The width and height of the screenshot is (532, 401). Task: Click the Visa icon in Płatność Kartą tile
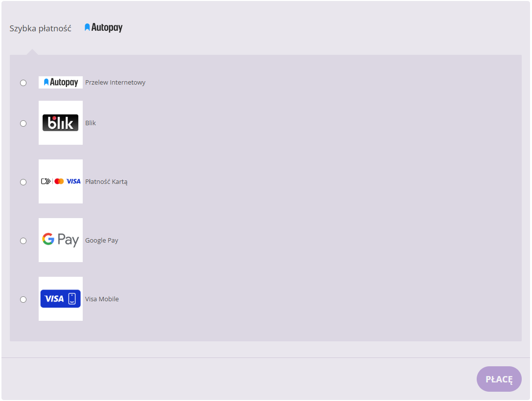point(73,181)
